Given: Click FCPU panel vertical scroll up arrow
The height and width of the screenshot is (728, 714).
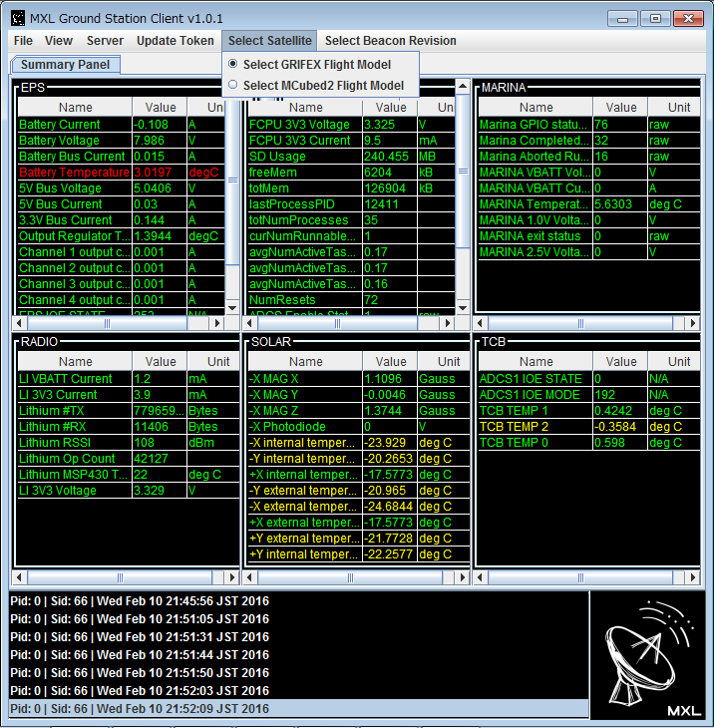Looking at the screenshot, I should [463, 87].
